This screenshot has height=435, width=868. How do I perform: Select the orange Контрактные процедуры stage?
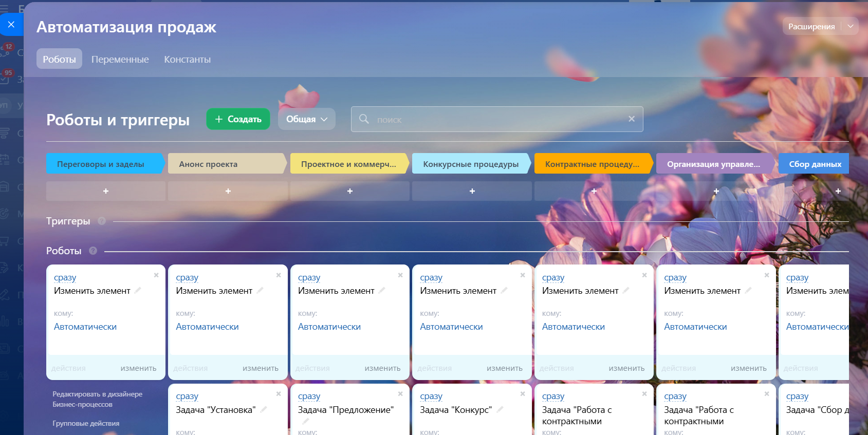[592, 164]
